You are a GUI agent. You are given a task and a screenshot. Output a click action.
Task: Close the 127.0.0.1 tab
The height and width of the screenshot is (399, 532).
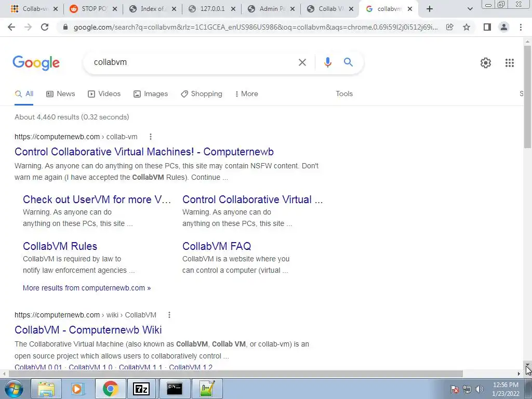[233, 9]
